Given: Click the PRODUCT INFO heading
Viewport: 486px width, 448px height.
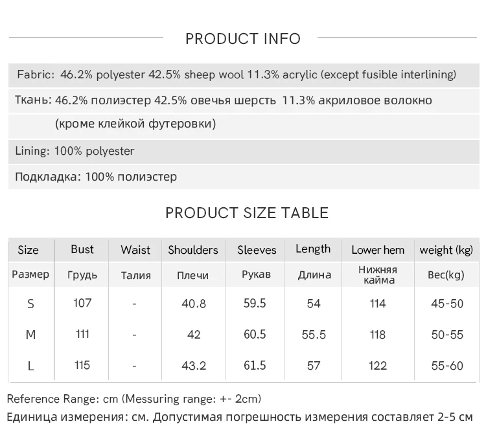Looking at the screenshot, I should [x=243, y=39].
